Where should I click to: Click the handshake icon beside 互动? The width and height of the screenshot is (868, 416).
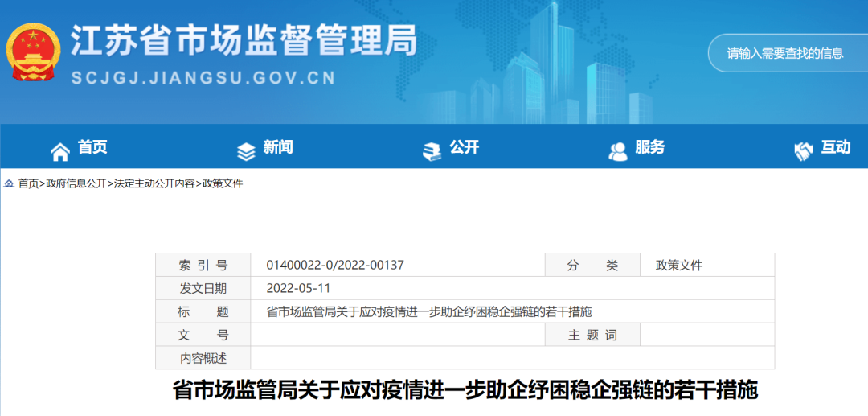point(803,150)
